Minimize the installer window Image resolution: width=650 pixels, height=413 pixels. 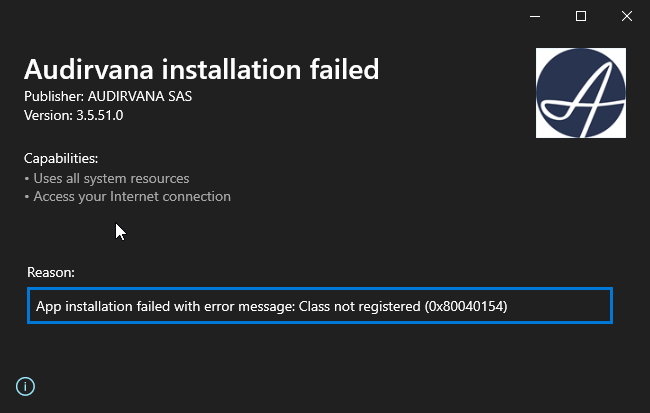535,17
